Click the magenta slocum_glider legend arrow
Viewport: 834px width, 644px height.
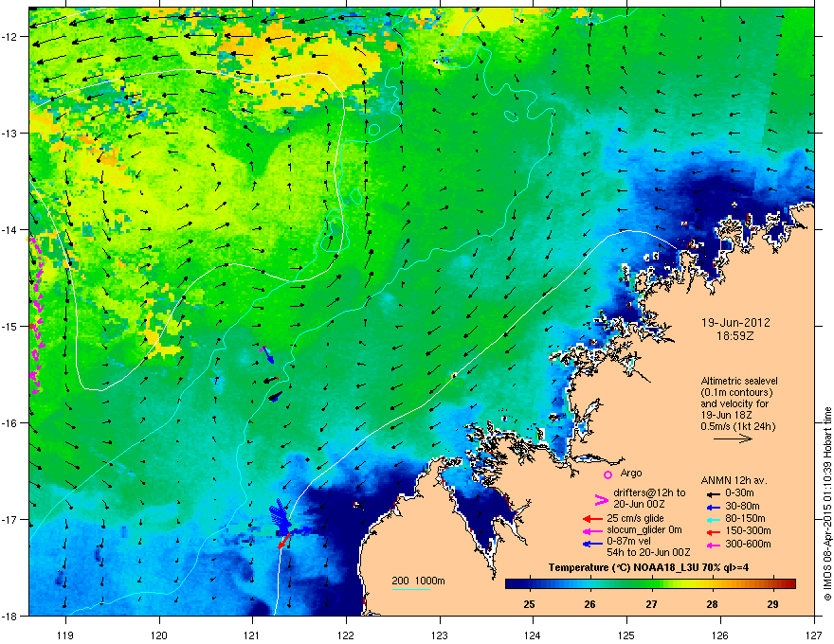(x=592, y=531)
